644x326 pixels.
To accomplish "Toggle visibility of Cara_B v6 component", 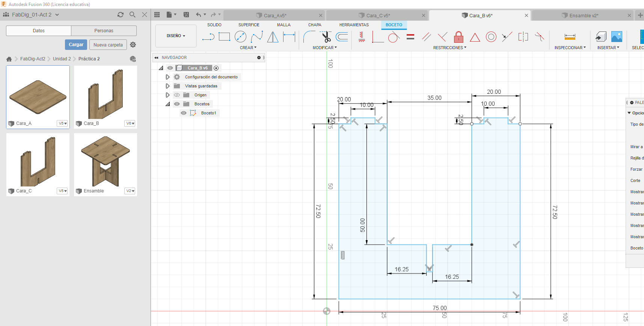I will click(x=170, y=68).
